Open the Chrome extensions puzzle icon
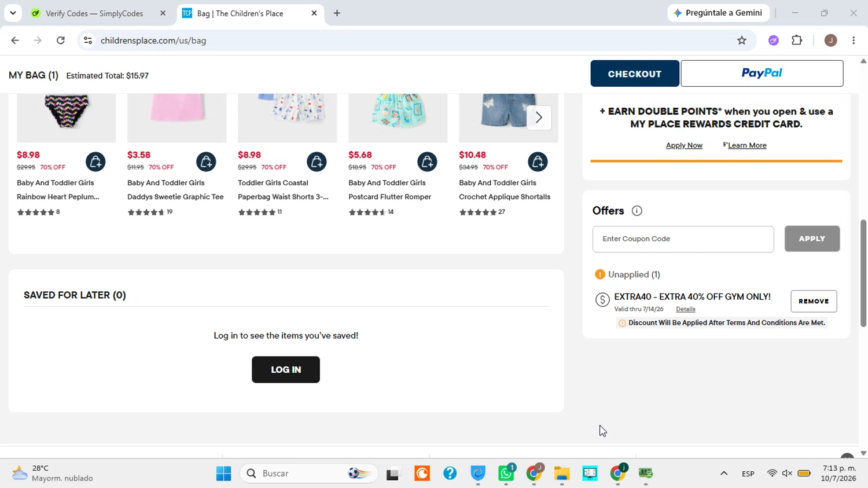 pos(797,41)
